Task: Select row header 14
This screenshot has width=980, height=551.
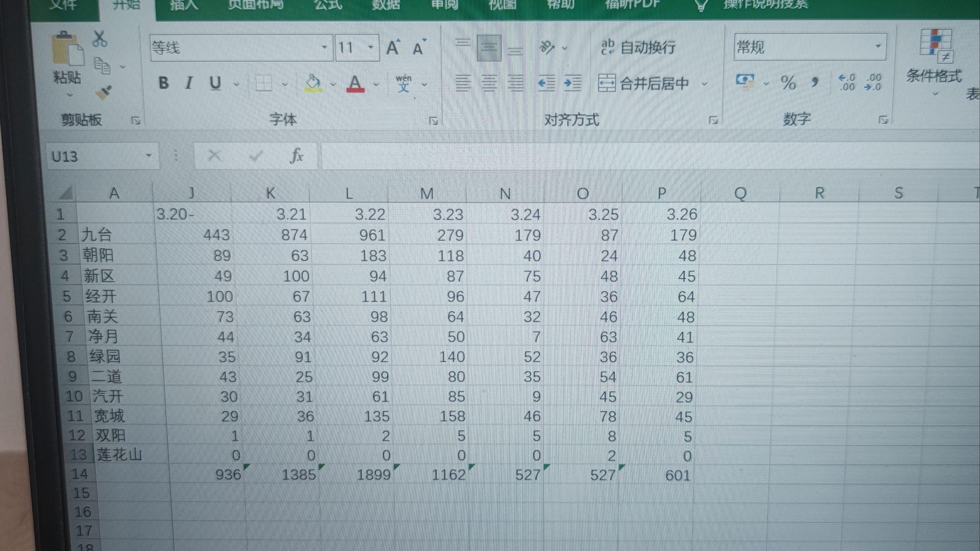Action: pos(80,474)
